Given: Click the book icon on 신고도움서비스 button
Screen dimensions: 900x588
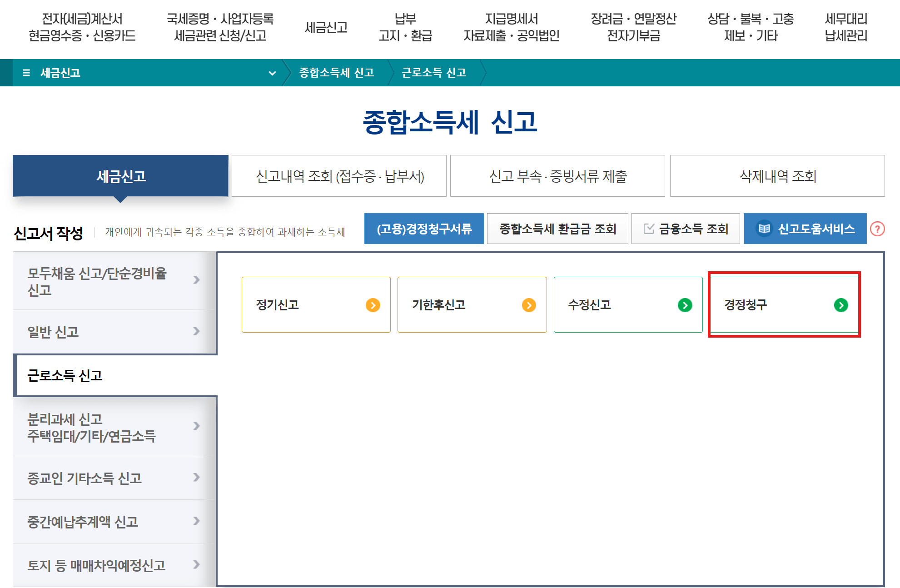Looking at the screenshot, I should point(766,229).
